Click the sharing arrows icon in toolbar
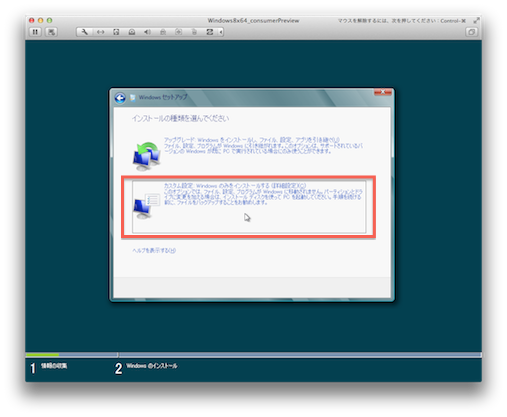The height and width of the screenshot is (417, 507). click(x=210, y=32)
